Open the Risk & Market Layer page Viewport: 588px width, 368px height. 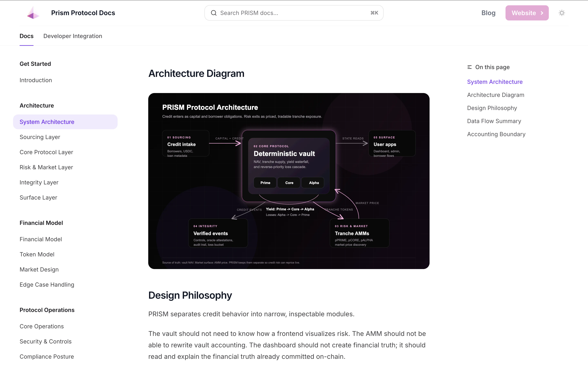click(46, 167)
